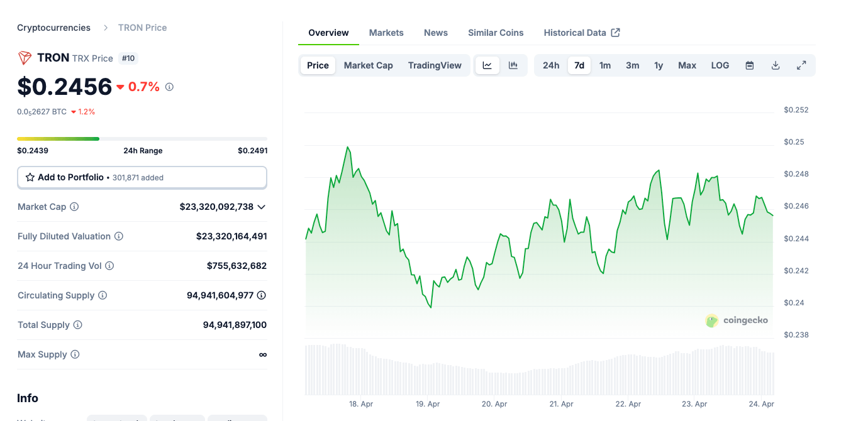
Task: Toggle logarithmic scale with LOG
Action: pos(720,65)
